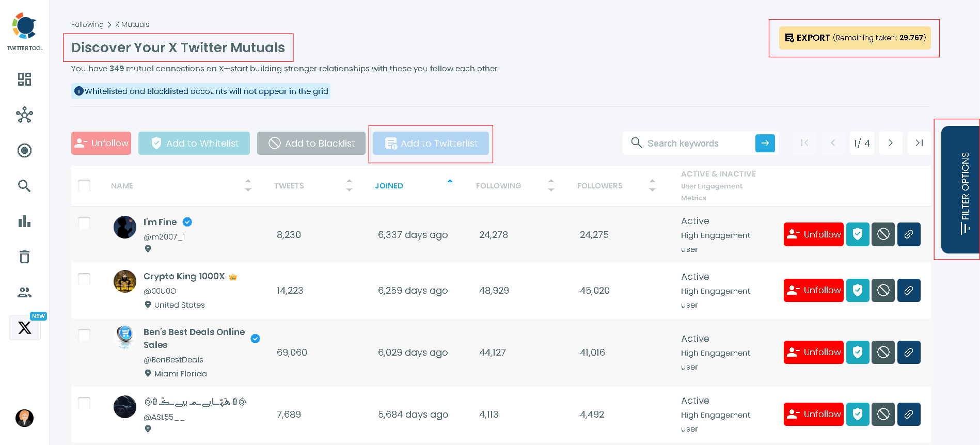Open the Following breadcrumb link

[x=87, y=24]
